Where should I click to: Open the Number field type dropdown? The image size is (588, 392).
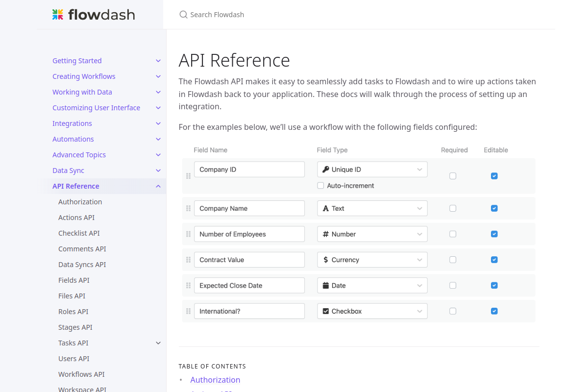click(372, 234)
